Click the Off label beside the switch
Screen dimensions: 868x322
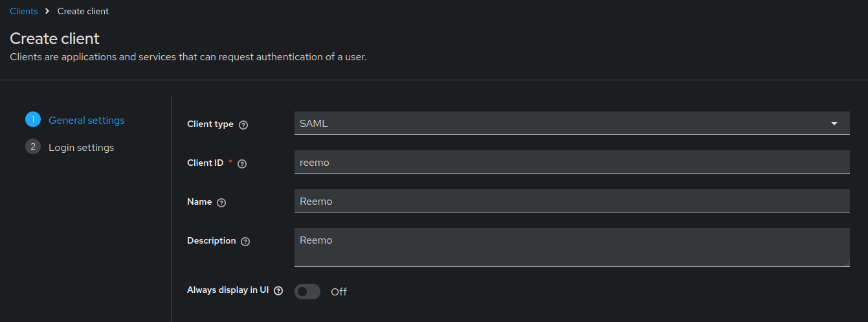click(x=339, y=292)
